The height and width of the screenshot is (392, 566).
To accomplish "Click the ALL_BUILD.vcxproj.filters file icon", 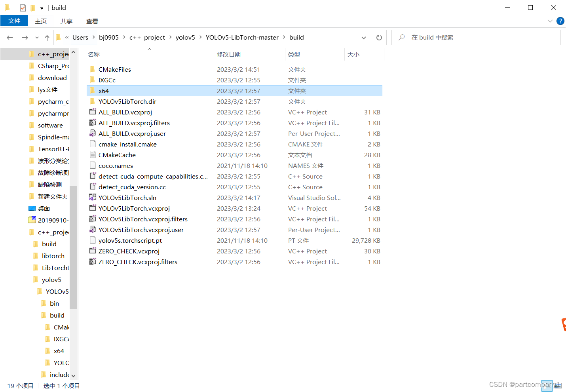I will tap(93, 123).
